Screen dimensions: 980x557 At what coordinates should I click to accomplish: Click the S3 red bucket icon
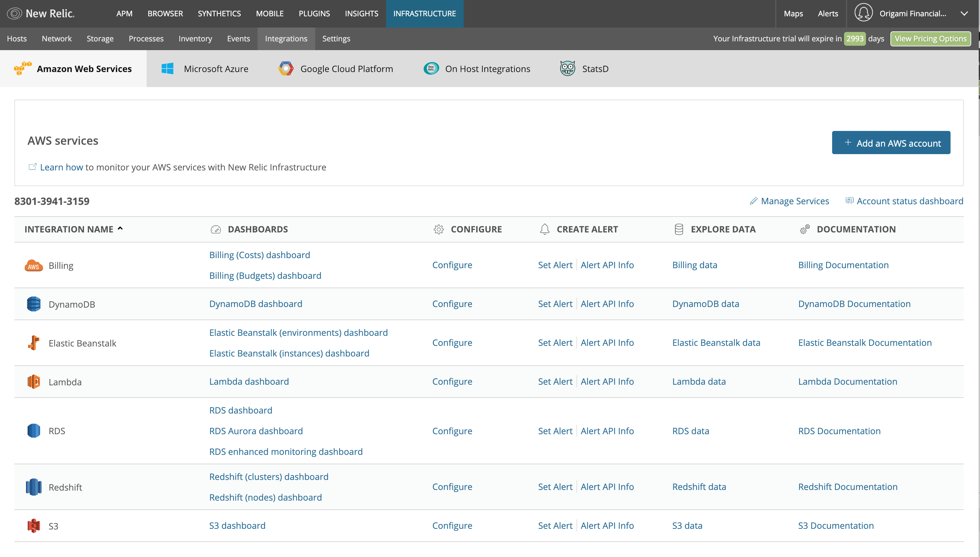tap(34, 526)
